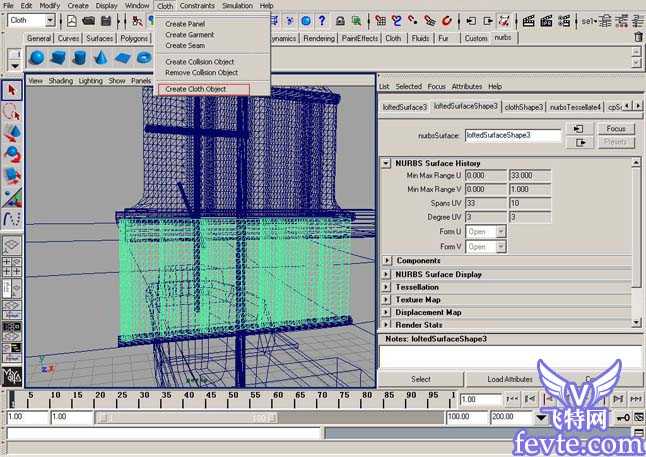
Task: Click the nurbsSurface name input field
Action: click(513, 135)
